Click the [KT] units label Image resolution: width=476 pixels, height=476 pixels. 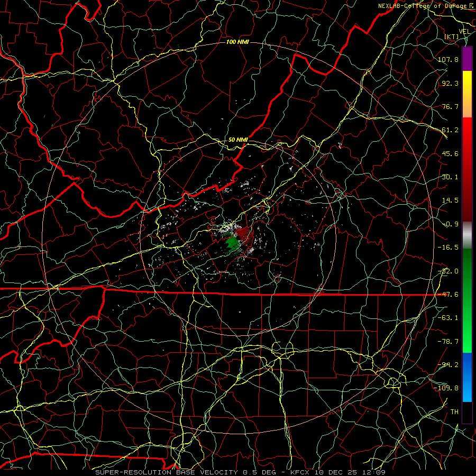[x=452, y=36]
